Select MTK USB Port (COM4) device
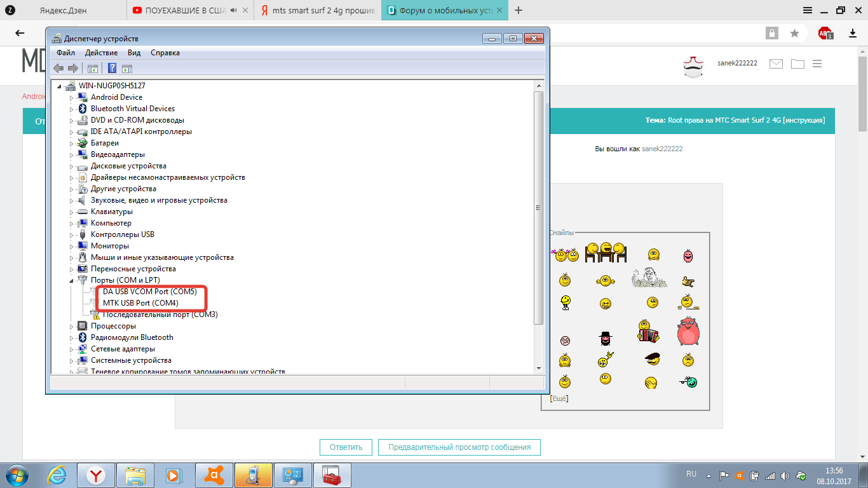Screen dimensions: 868x488 click(140, 303)
